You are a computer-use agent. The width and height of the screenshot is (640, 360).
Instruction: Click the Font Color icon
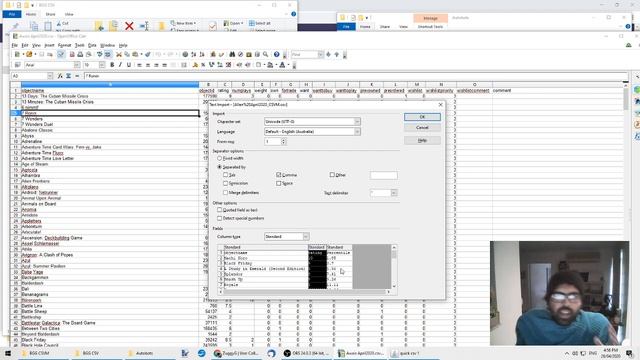point(282,65)
